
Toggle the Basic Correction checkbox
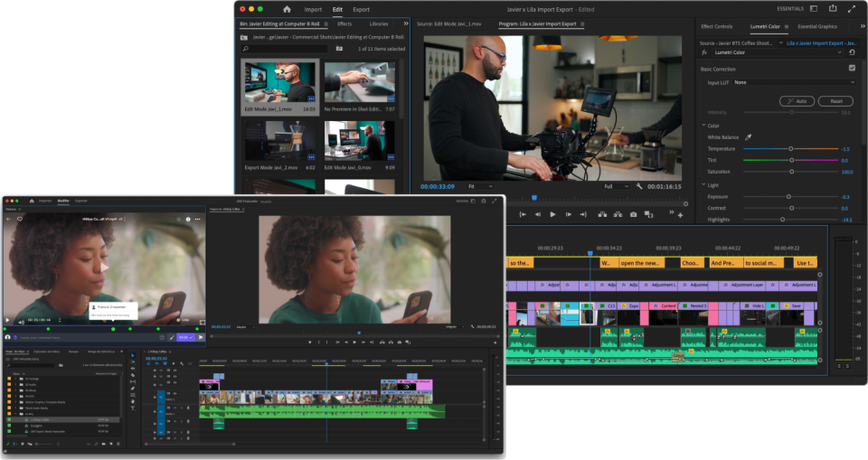pos(852,69)
